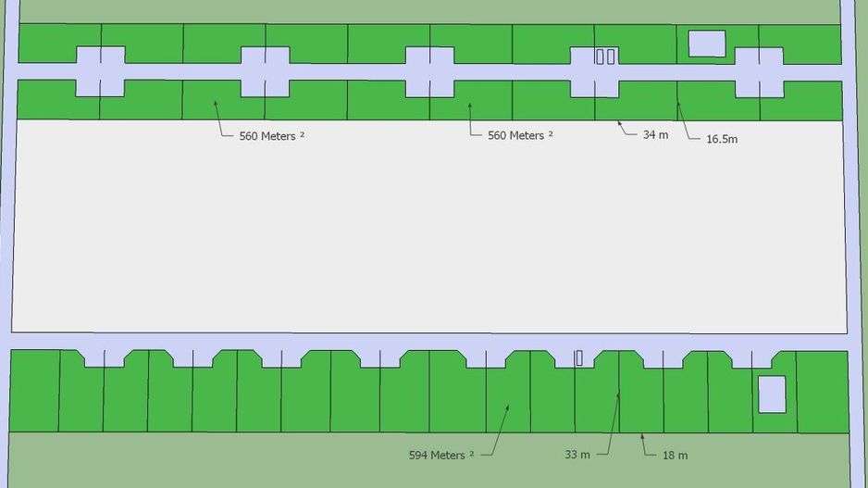Click the "18 m" dimension label
This screenshot has height=488, width=868.
point(675,455)
